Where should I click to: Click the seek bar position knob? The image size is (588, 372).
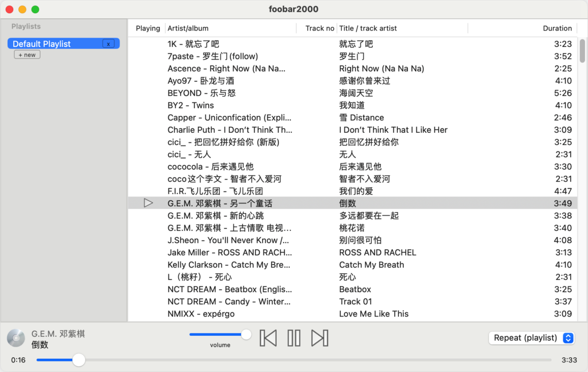(79, 360)
